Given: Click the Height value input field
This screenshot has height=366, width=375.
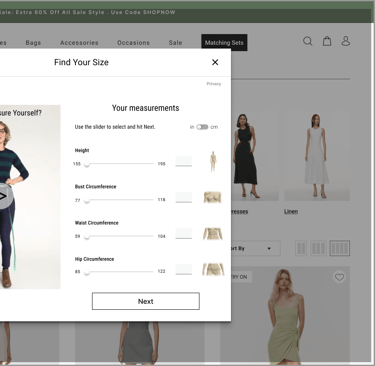Looking at the screenshot, I should pos(184,161).
